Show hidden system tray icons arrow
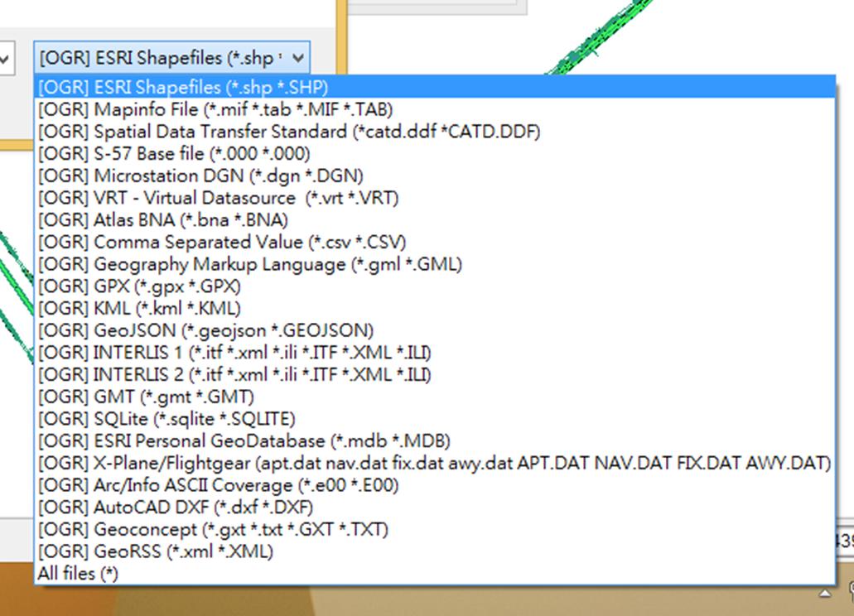 (826, 593)
